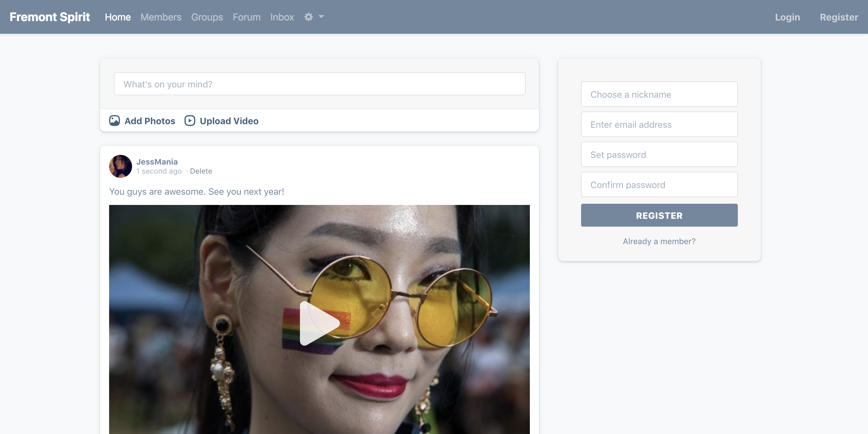Go to the Members page

coord(161,17)
